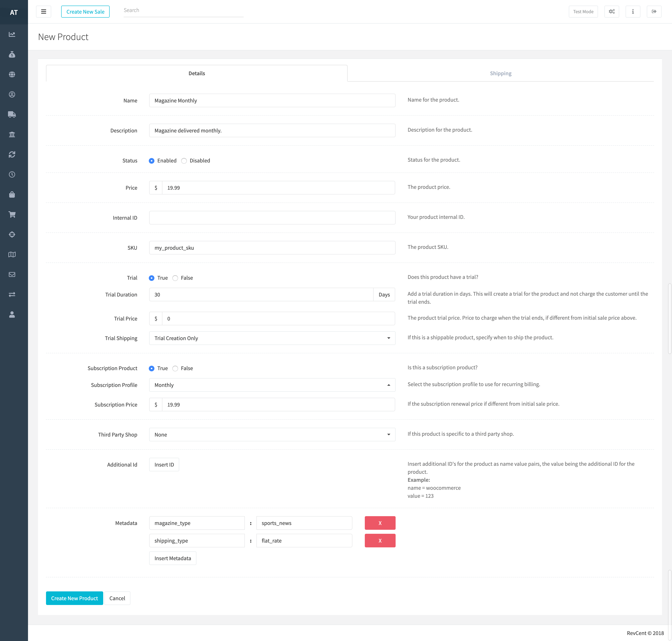Click Create New Product button
This screenshot has height=641, width=672.
pyautogui.click(x=74, y=598)
